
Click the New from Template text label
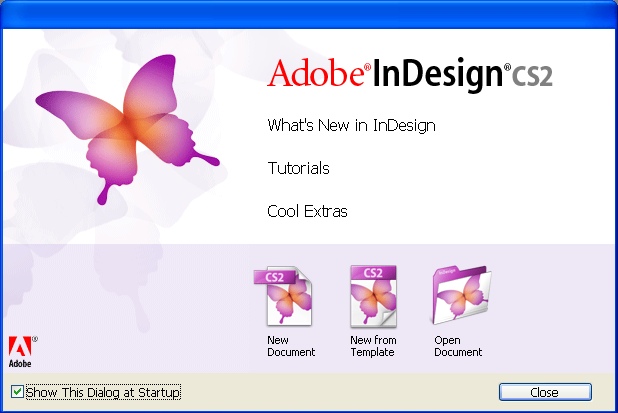[x=373, y=346]
